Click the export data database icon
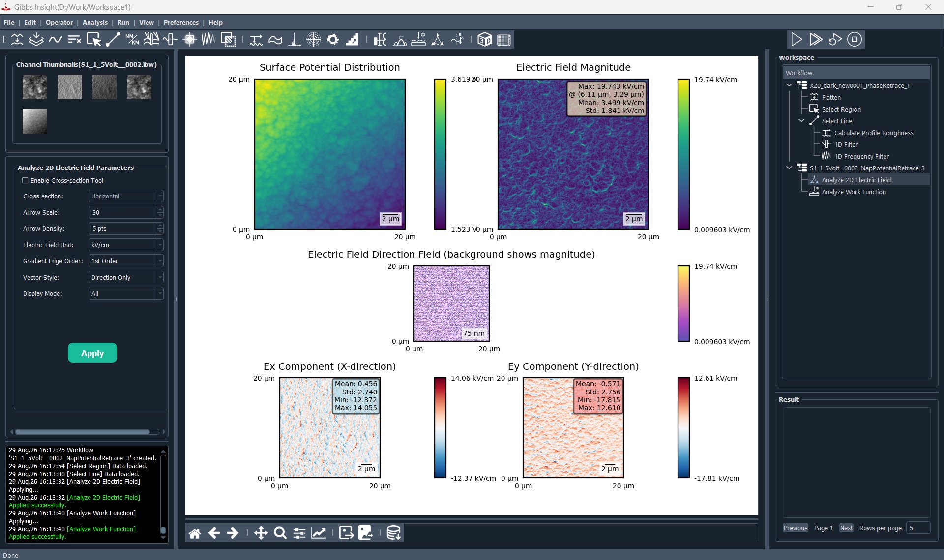 pos(393,533)
